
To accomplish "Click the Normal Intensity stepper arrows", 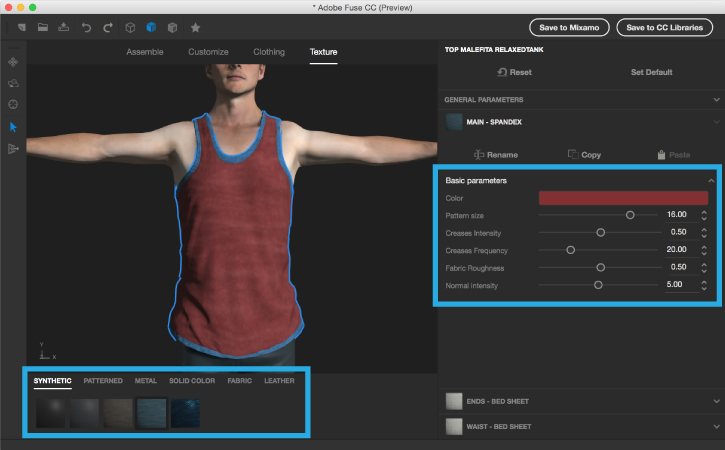I will coord(704,285).
